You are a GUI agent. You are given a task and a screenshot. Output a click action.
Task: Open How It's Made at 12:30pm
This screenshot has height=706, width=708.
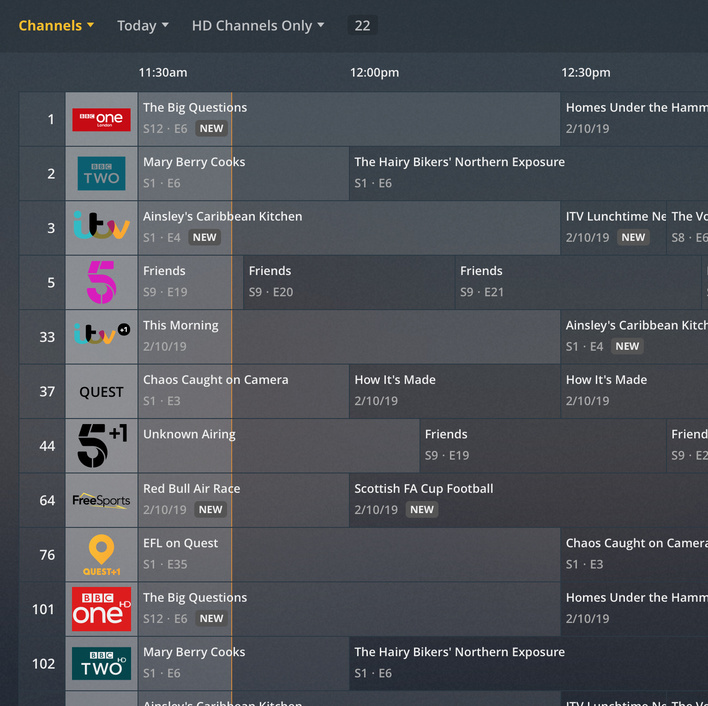(x=634, y=391)
